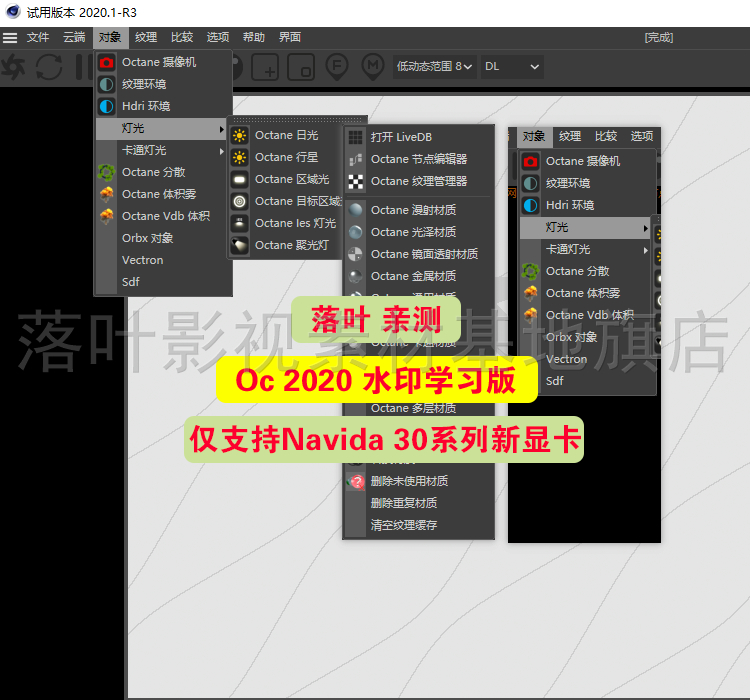Open the 纹理 menu in the main menu bar
The image size is (750, 700).
pyautogui.click(x=146, y=37)
